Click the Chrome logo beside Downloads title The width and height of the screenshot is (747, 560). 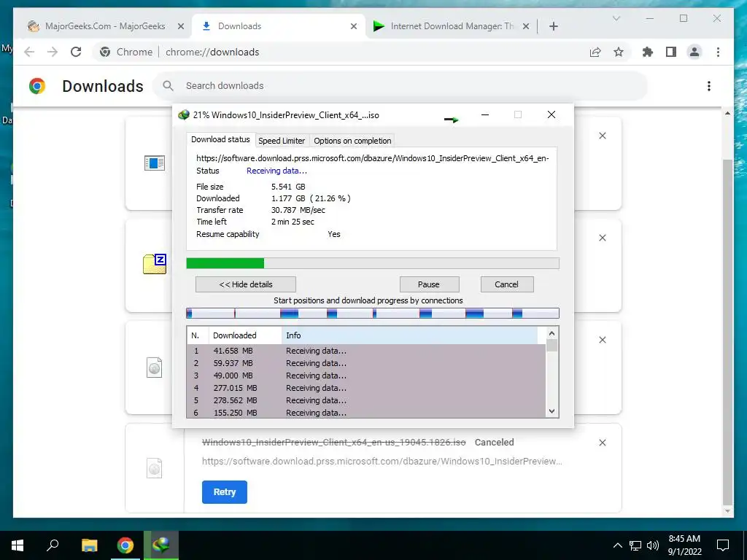coord(37,86)
